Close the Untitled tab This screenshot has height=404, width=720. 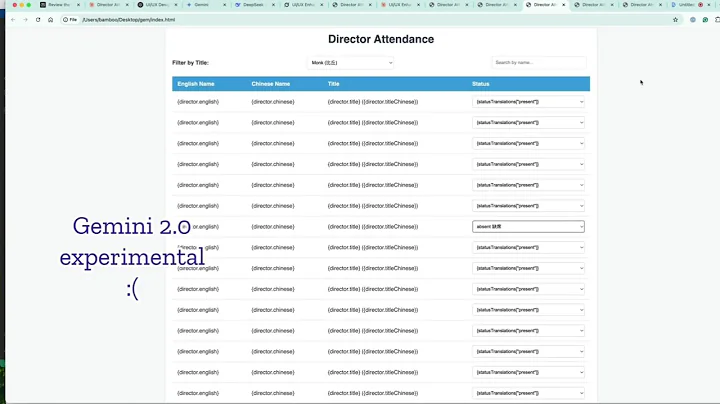coord(709,5)
